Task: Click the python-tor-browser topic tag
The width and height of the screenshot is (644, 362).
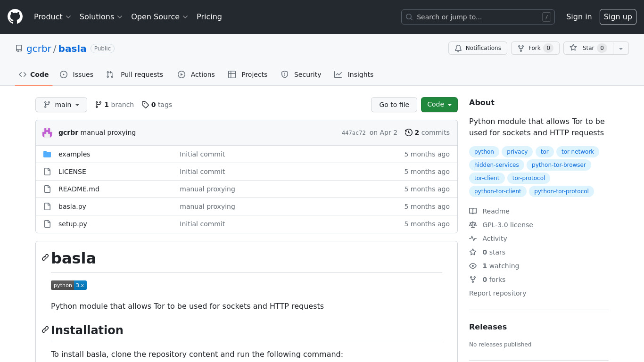Action: coord(559,165)
